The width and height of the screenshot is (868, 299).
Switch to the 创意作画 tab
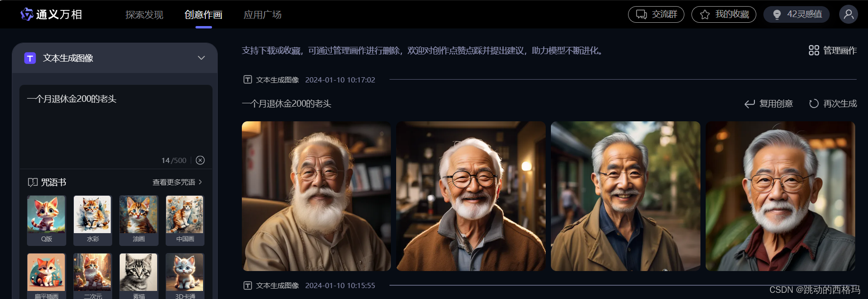(x=204, y=15)
